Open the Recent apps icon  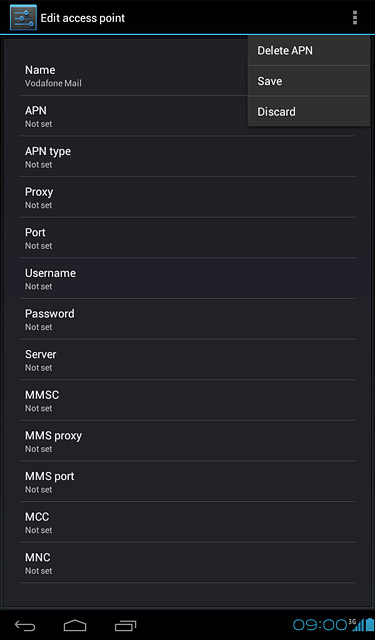click(x=125, y=625)
